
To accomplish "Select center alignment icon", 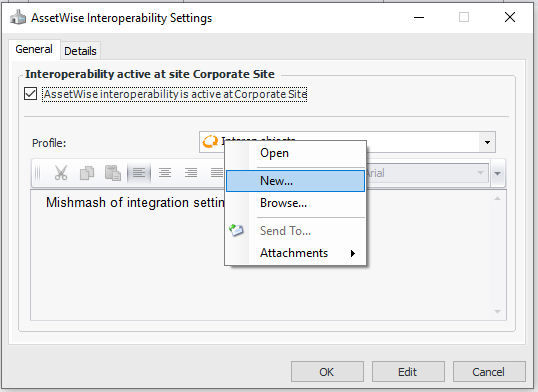I will tap(165, 173).
